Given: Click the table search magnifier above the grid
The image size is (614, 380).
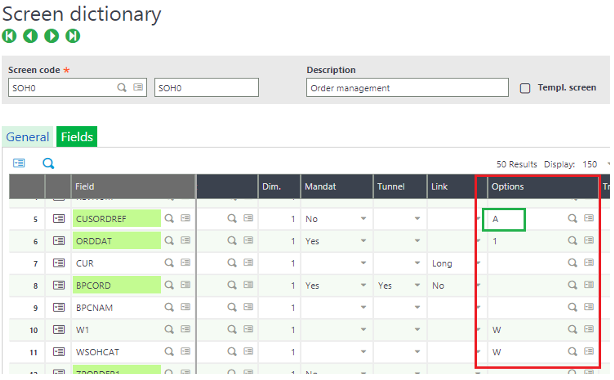Looking at the screenshot, I should coord(48,163).
